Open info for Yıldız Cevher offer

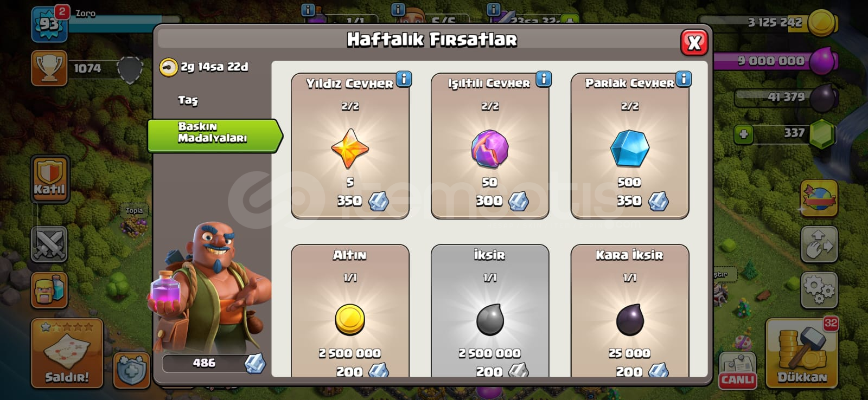404,79
